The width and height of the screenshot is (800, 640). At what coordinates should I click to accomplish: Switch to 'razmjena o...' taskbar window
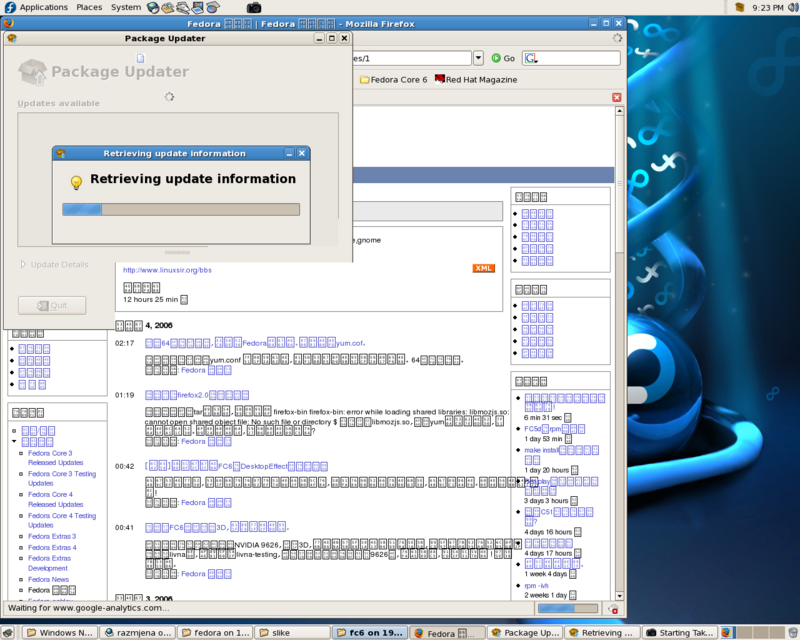coord(137,632)
